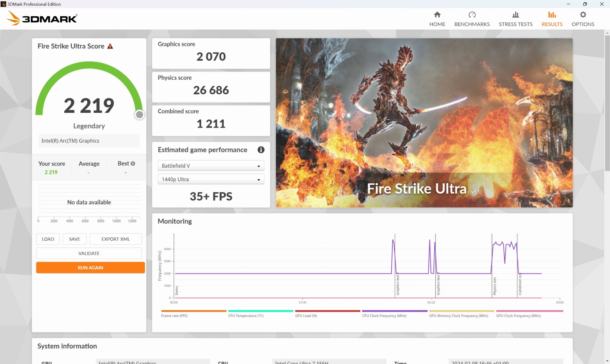610x364 pixels.
Task: Click the info icon for Estimated game performance
Action: [261, 150]
